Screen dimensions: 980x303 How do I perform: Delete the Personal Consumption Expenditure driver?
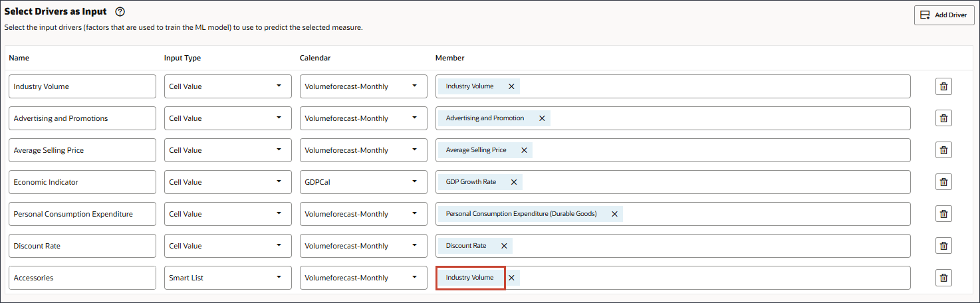[x=943, y=214]
